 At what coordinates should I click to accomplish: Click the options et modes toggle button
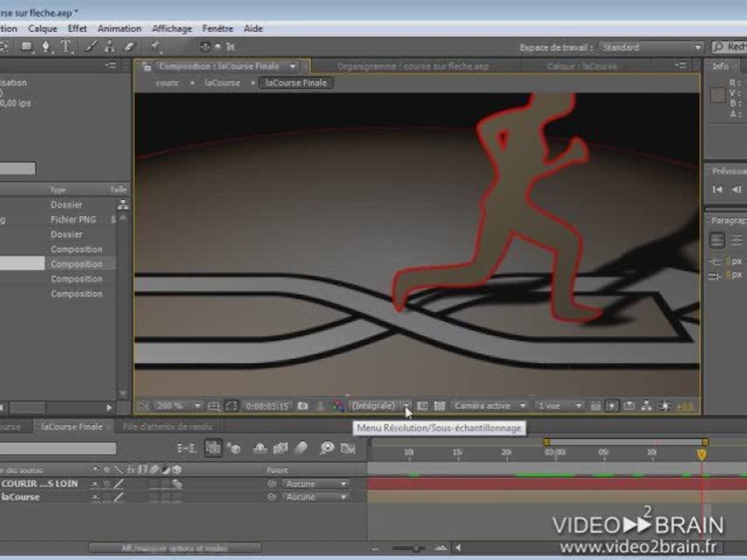tap(174, 548)
